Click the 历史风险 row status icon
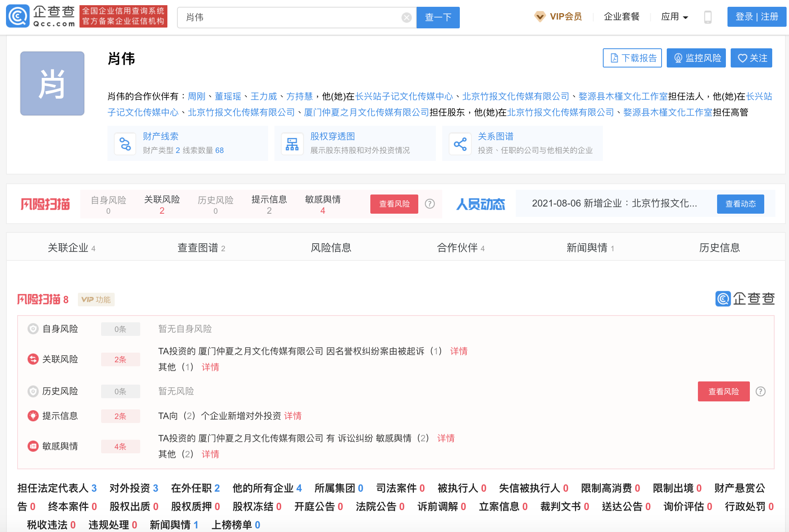This screenshot has width=789, height=532. coord(33,391)
